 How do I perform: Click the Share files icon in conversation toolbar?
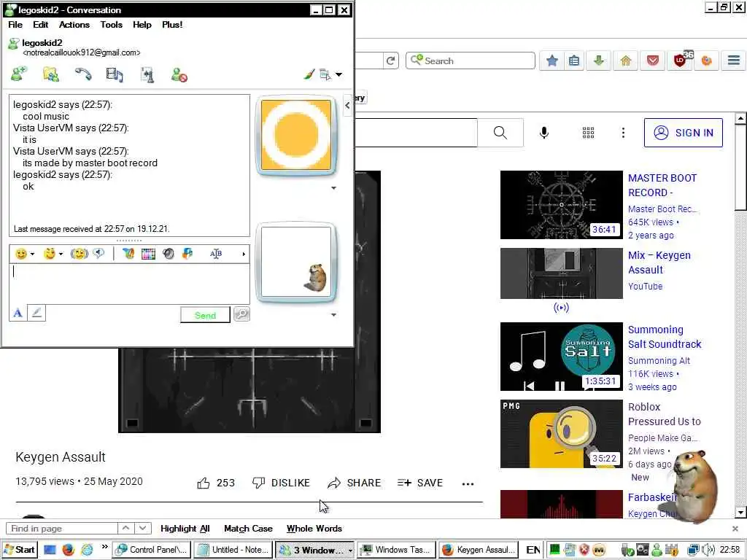click(51, 75)
